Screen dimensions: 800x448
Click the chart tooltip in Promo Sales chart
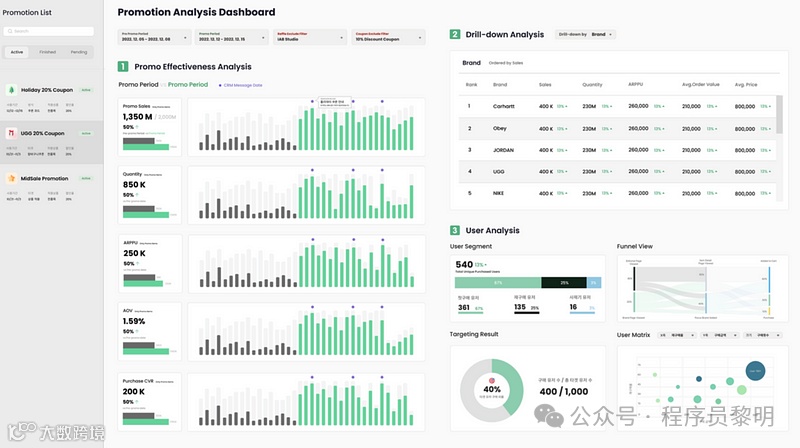(334, 102)
